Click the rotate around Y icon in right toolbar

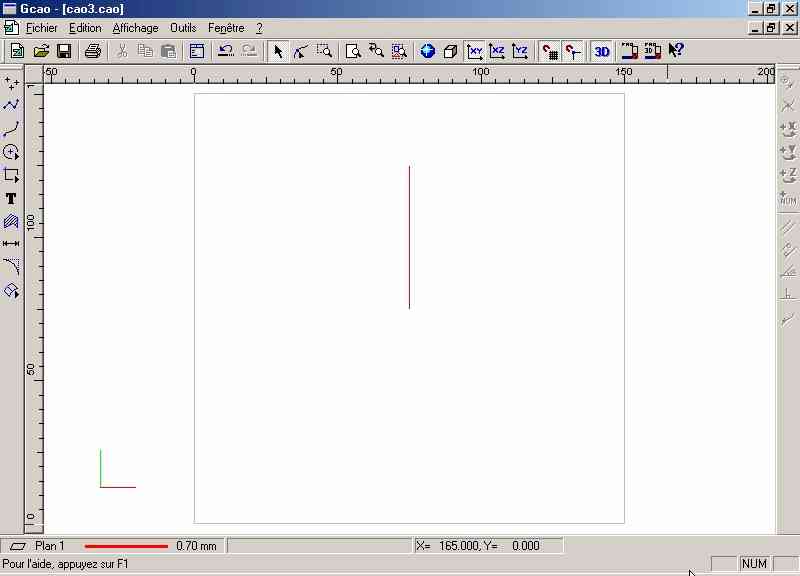pyautogui.click(x=788, y=152)
